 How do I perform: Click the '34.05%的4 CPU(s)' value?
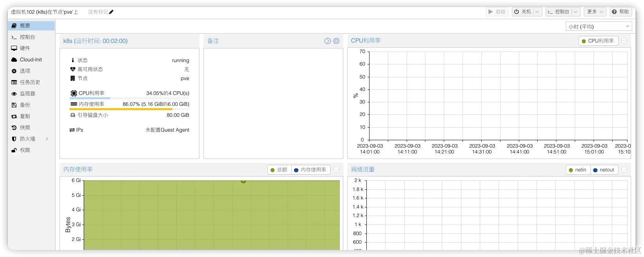coord(168,93)
